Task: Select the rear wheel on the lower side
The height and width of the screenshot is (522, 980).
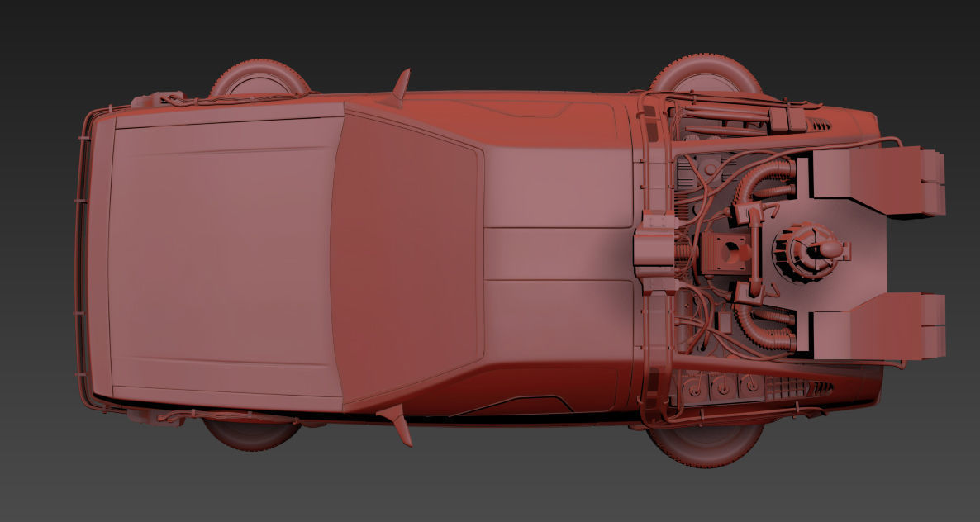Action: click(x=706, y=445)
